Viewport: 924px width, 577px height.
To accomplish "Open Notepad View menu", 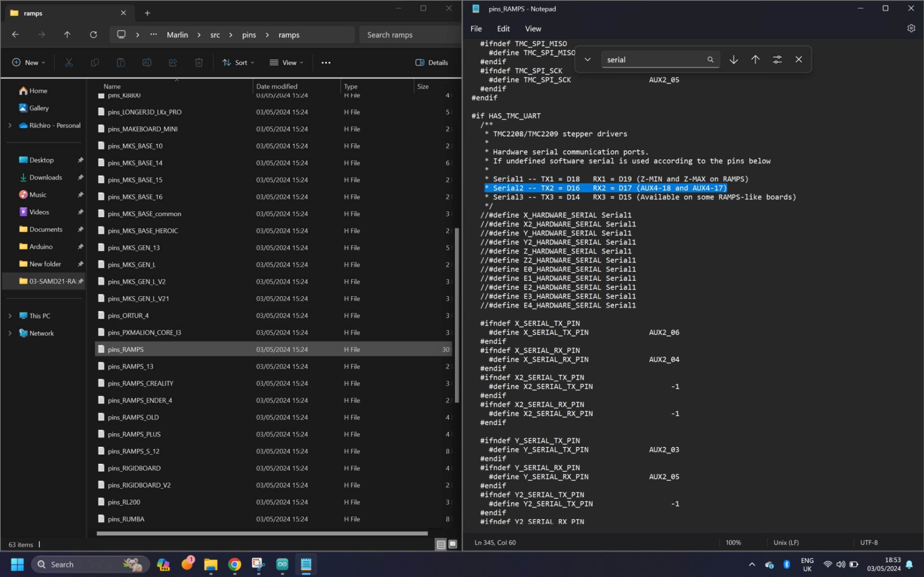I will (533, 28).
